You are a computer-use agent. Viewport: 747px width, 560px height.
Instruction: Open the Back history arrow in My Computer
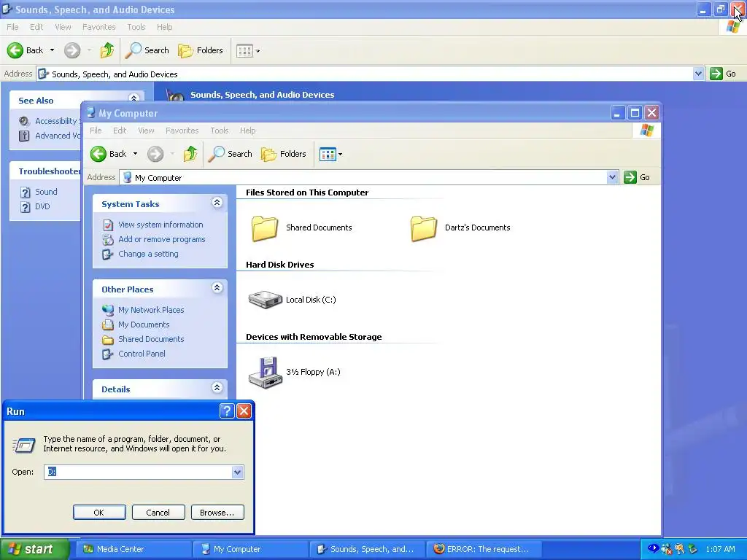(x=135, y=154)
